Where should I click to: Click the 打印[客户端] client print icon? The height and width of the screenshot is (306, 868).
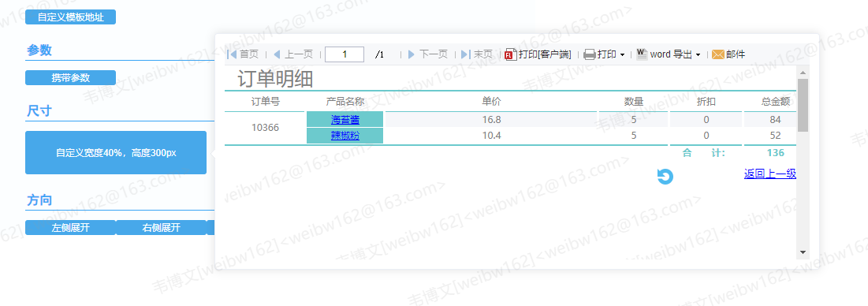coord(511,54)
